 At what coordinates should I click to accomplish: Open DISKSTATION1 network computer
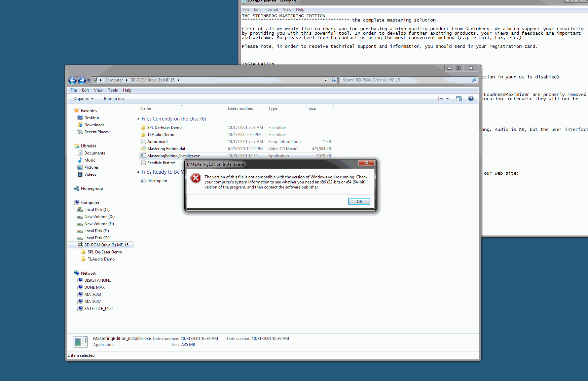94,280
